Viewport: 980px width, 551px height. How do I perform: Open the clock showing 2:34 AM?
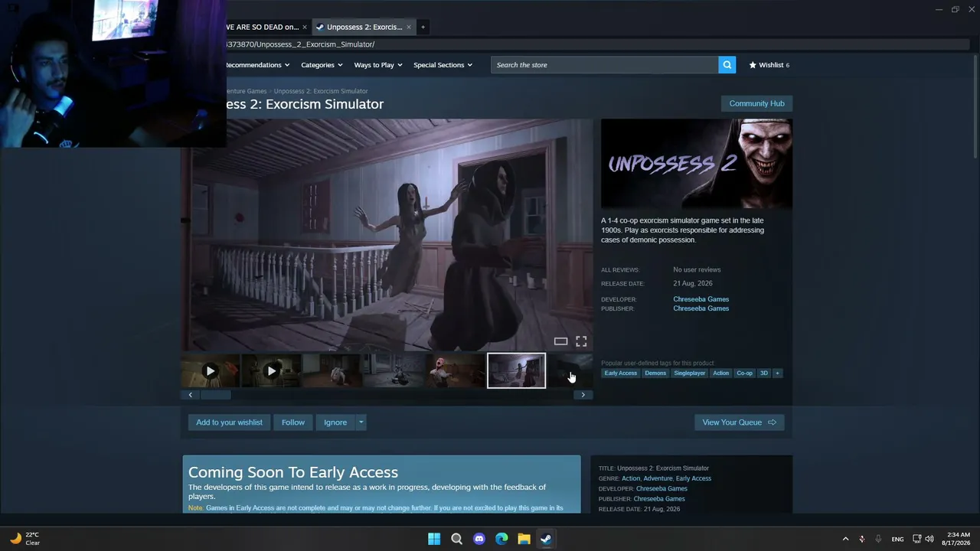tap(958, 539)
